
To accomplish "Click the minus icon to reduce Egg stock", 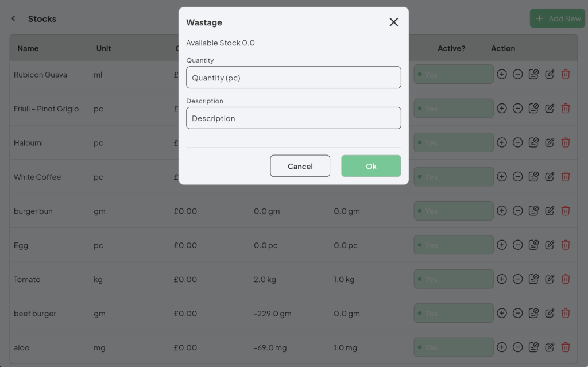I will [517, 245].
